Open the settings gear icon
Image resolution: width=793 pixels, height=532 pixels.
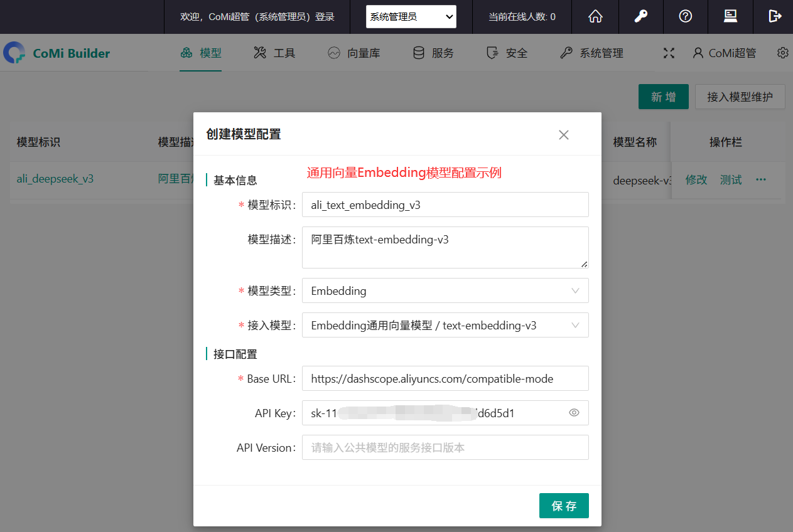tap(782, 53)
